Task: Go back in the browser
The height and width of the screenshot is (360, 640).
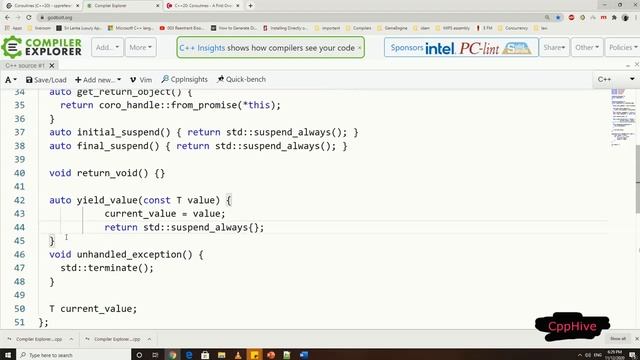Action: click(x=7, y=18)
